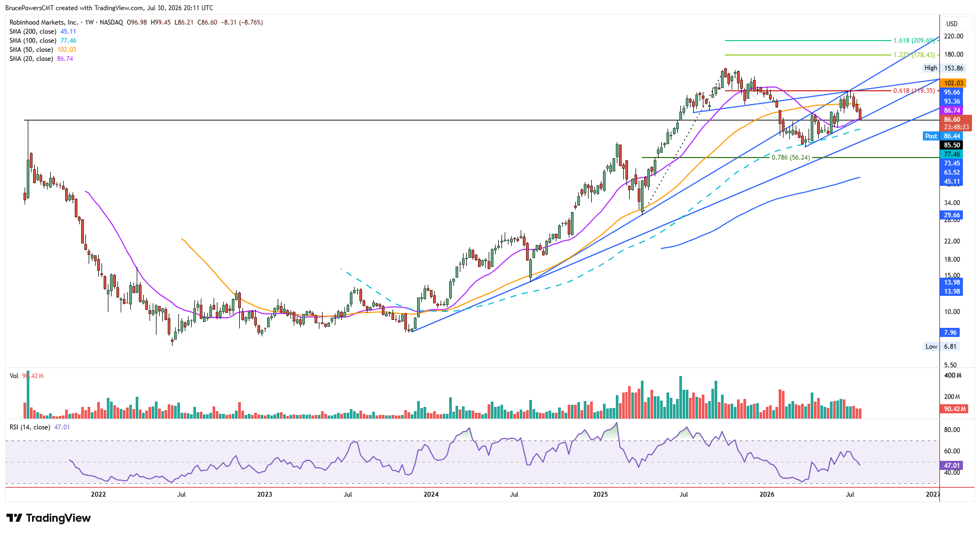Click the 400 M volume scale label
Screen dimensions: 980x534
click(x=953, y=375)
